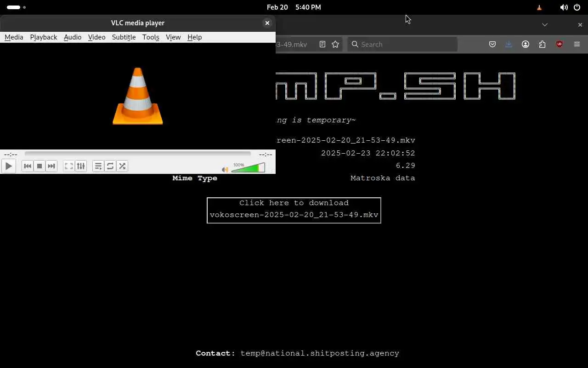Toggle the VLC playlist view

(98, 166)
